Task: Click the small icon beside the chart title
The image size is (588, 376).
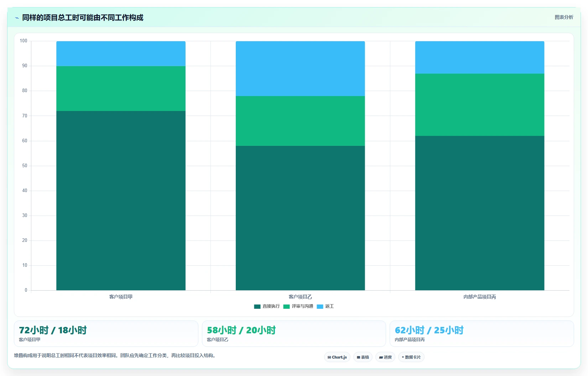Action: click(17, 18)
